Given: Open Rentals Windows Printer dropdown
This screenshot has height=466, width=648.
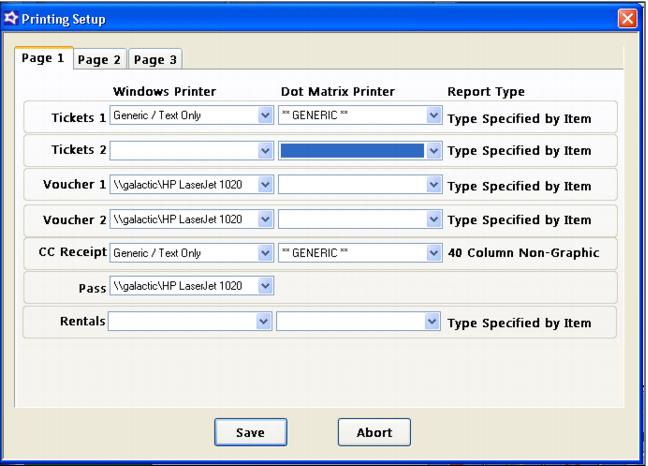Looking at the screenshot, I should 265,322.
